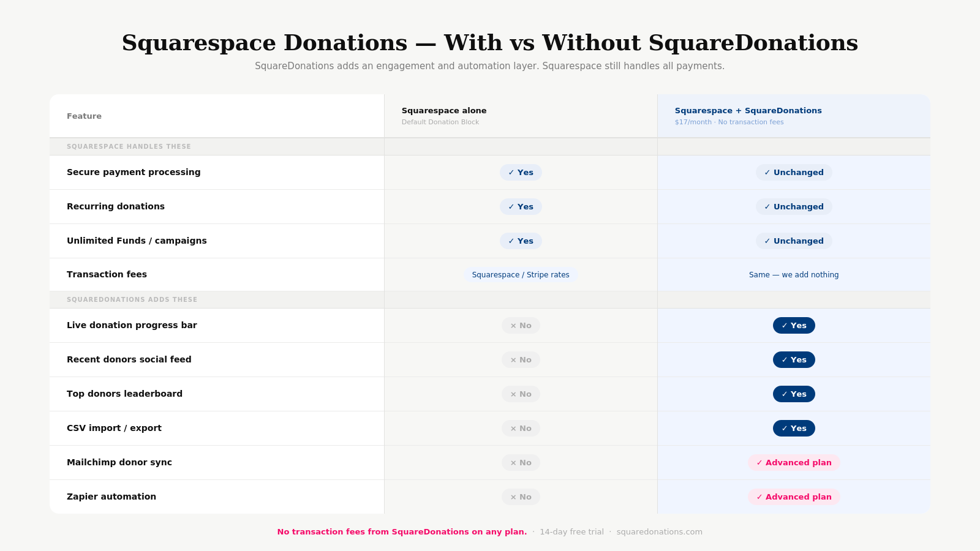
Task: Click the Unchanged badge for Recurring donations
Action: point(794,207)
